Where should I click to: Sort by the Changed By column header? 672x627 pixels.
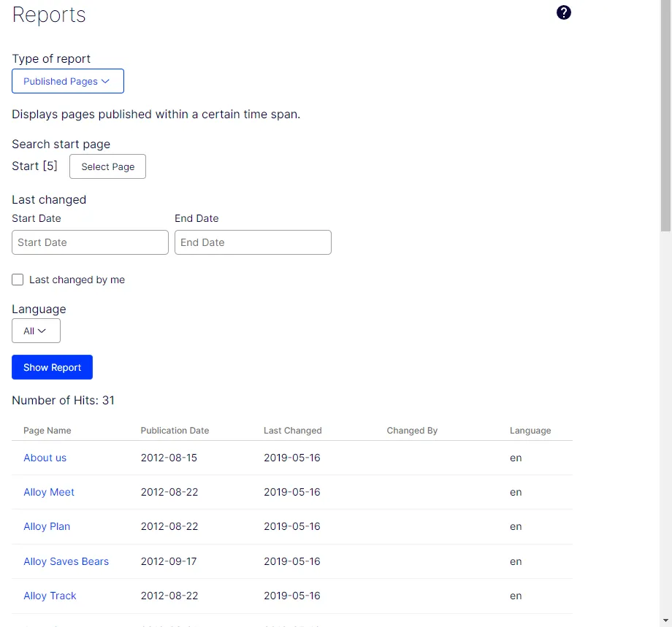coord(412,431)
